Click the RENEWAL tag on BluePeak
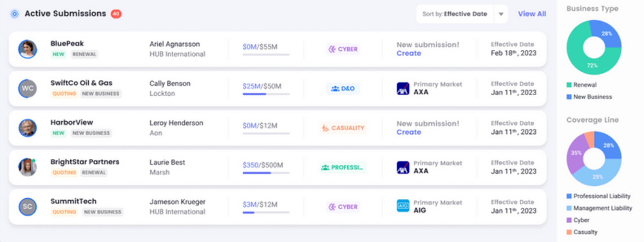 [84, 54]
